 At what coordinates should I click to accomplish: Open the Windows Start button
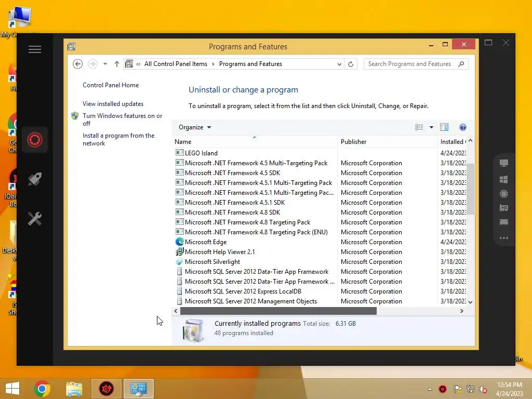[12, 389]
